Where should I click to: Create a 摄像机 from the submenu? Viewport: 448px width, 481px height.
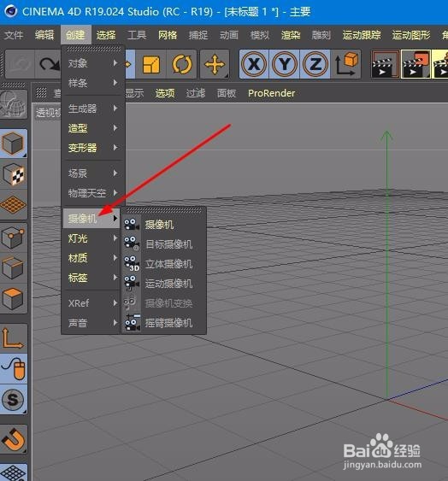pyautogui.click(x=163, y=225)
